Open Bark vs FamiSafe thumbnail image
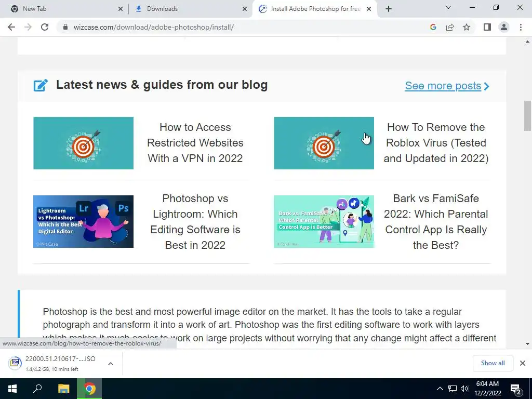 (324, 221)
